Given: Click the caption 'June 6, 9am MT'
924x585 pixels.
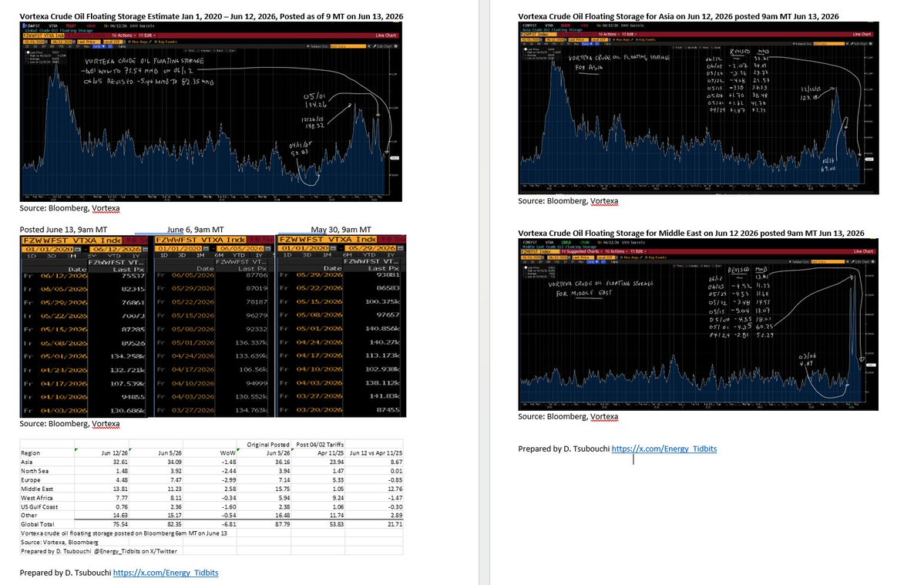Looking at the screenshot, I should [196, 230].
